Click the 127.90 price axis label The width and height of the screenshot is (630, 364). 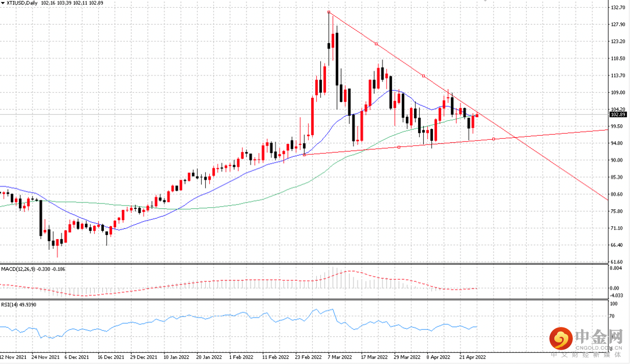coord(617,25)
